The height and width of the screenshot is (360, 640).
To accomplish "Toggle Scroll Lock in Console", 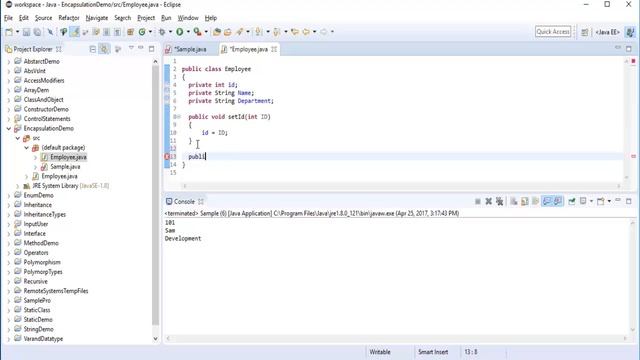I will 524,201.
